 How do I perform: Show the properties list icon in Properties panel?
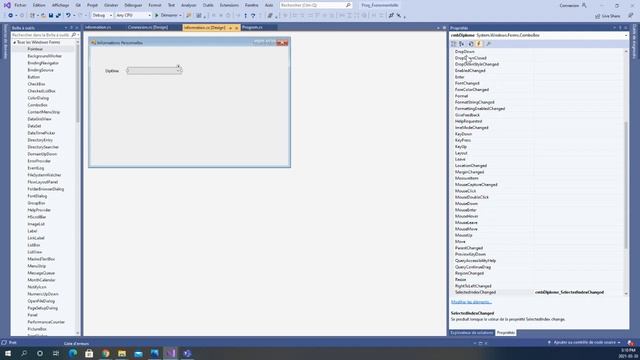pos(471,44)
